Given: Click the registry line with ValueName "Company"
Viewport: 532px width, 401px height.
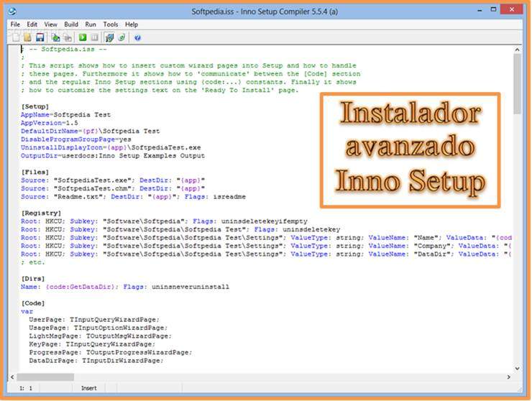Looking at the screenshot, I should pos(266,246).
